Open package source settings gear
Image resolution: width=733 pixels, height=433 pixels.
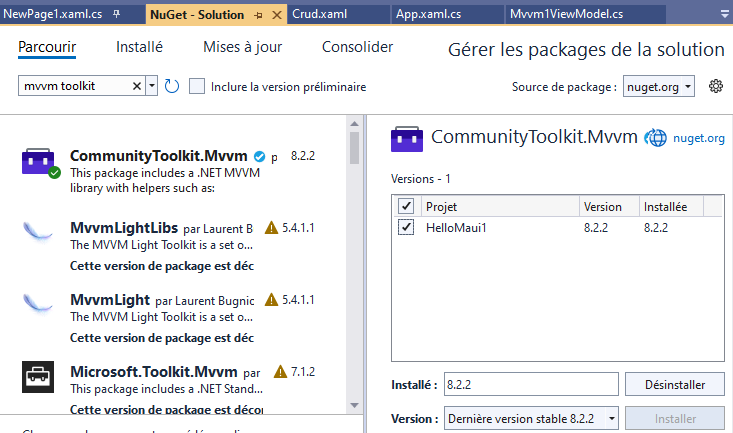pos(716,86)
